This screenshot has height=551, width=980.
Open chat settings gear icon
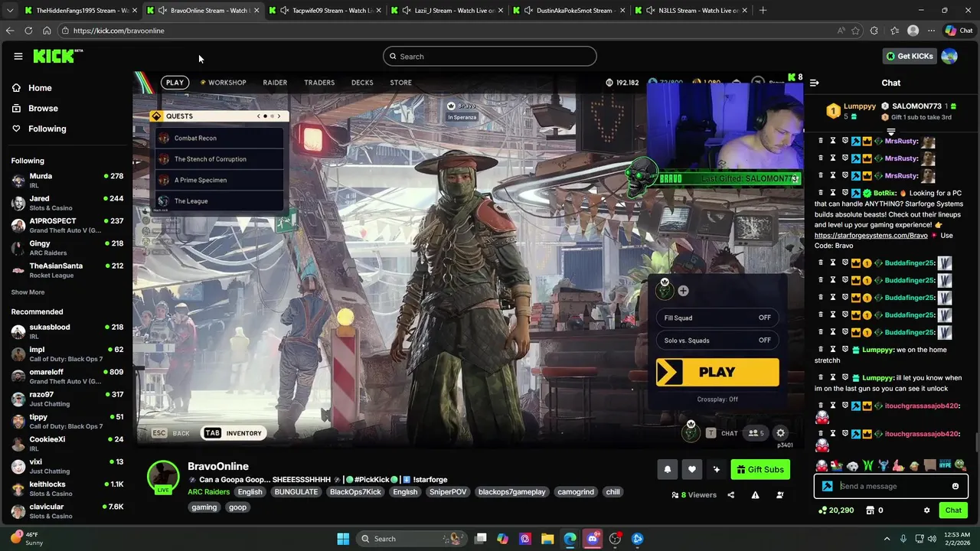pyautogui.click(x=926, y=510)
